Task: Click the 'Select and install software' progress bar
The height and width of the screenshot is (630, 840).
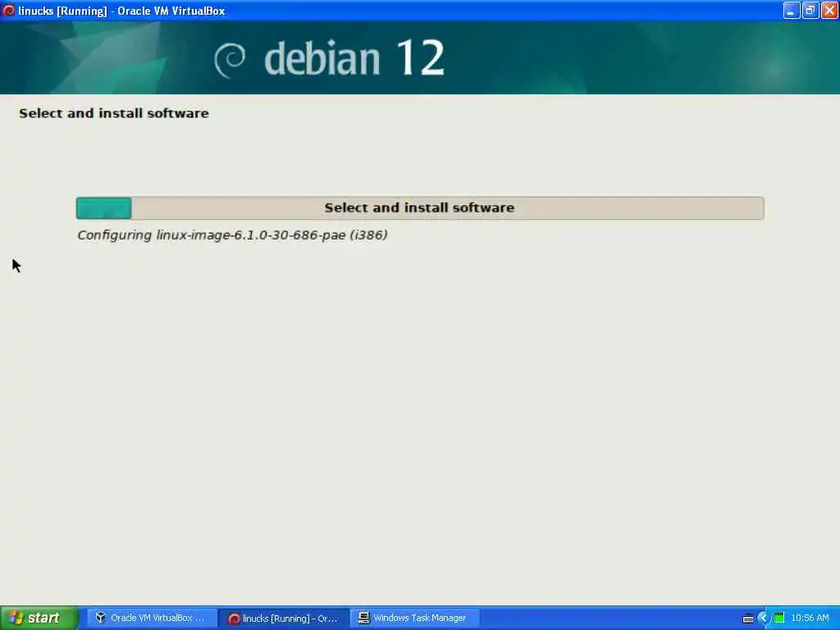Action: click(420, 208)
